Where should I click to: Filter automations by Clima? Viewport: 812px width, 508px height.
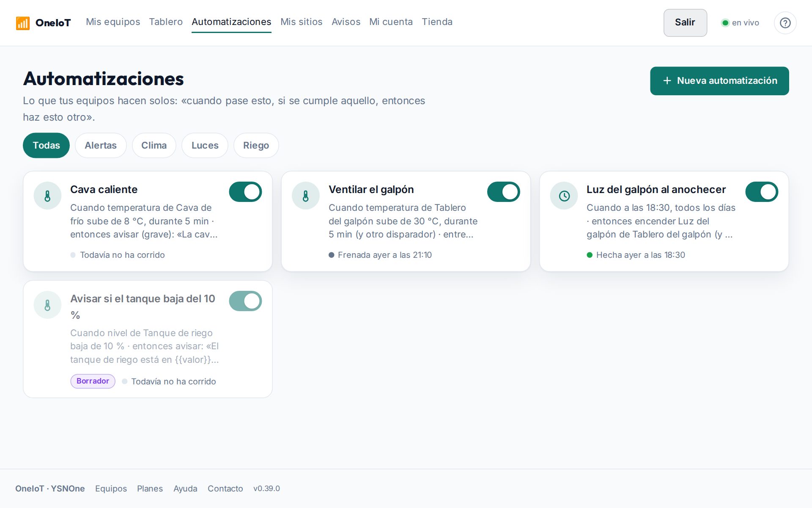coord(154,146)
